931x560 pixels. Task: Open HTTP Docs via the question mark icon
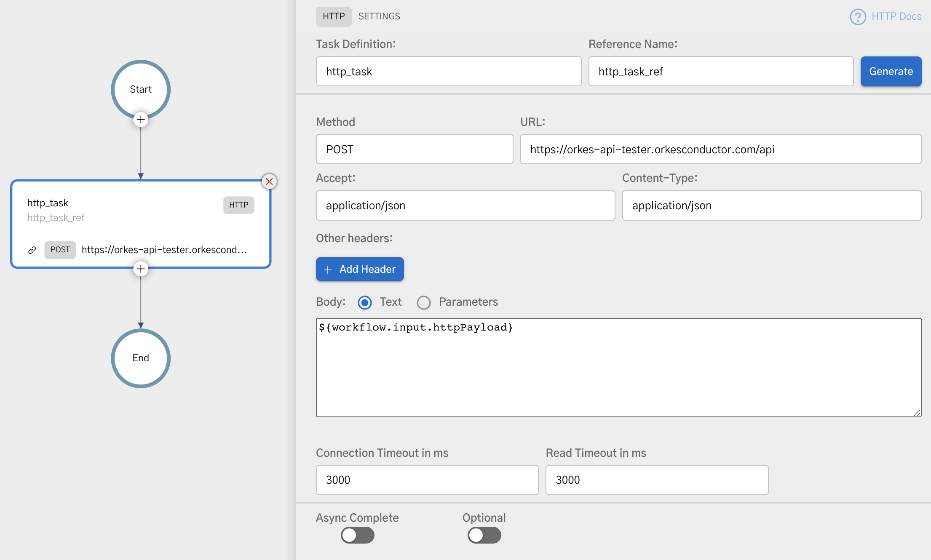[858, 16]
